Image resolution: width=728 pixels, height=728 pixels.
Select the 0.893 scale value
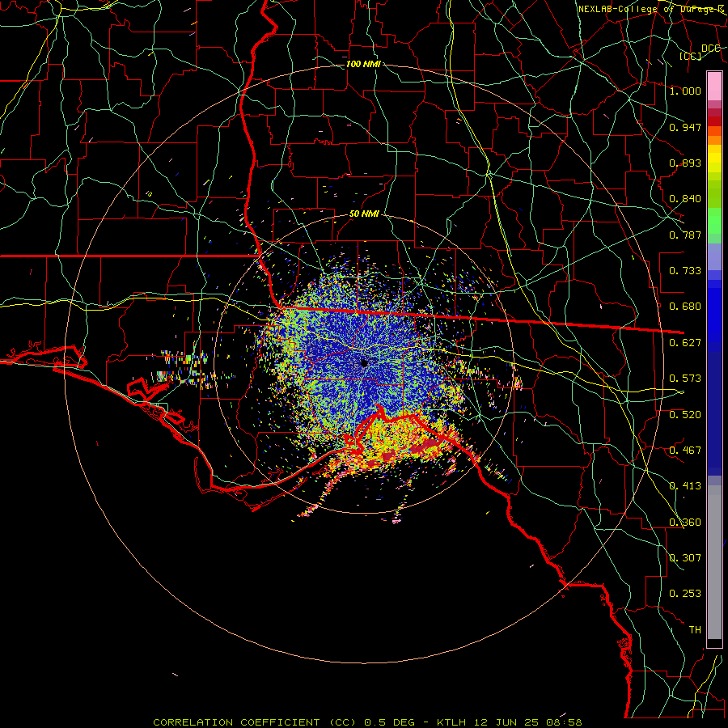[685, 163]
